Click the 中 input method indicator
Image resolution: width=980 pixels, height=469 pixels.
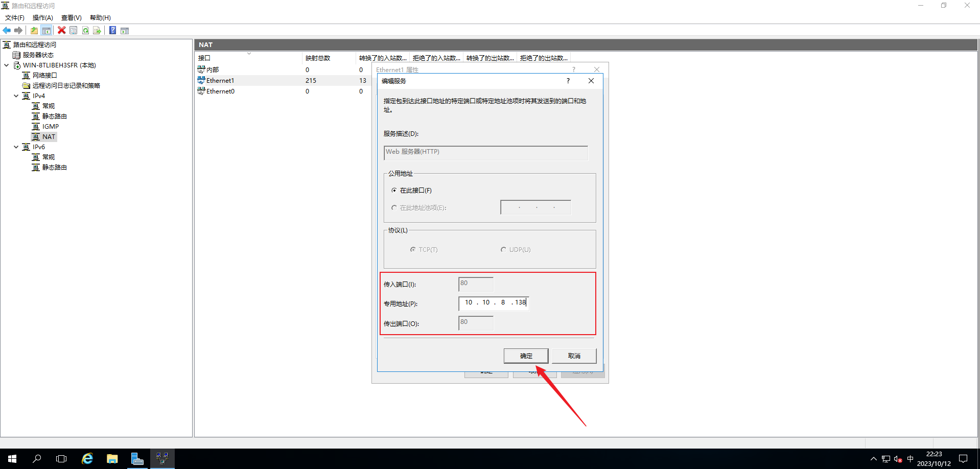(910, 459)
